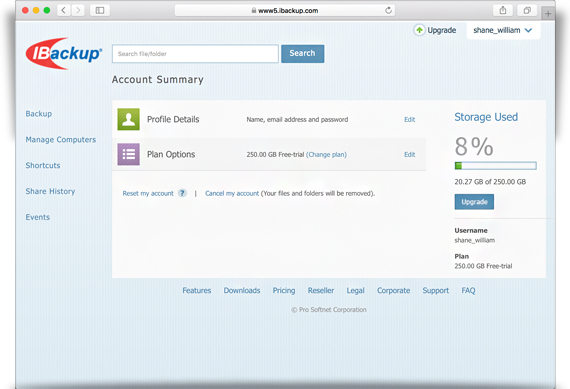Screen dimensions: 570x389
Task: Show all tabs icon in Safari
Action: coord(527,10)
